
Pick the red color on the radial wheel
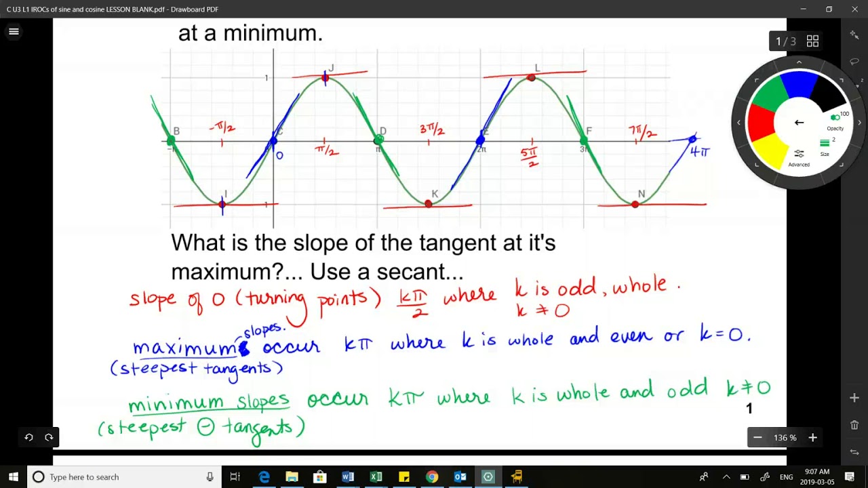click(x=760, y=124)
